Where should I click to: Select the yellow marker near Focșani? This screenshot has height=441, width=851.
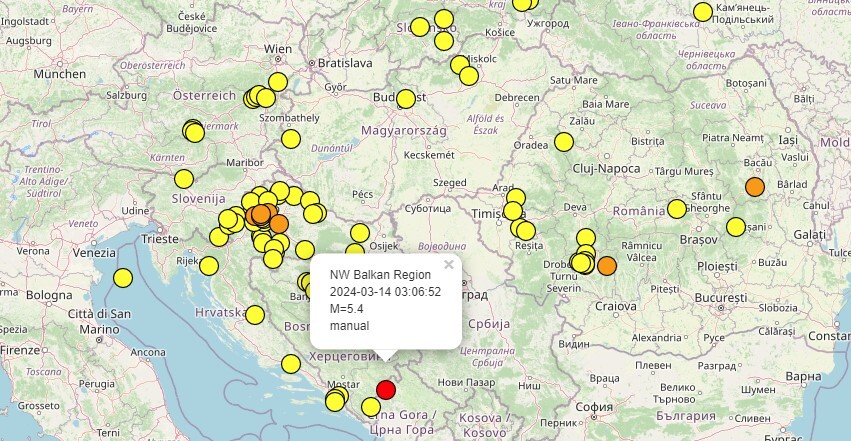click(737, 227)
